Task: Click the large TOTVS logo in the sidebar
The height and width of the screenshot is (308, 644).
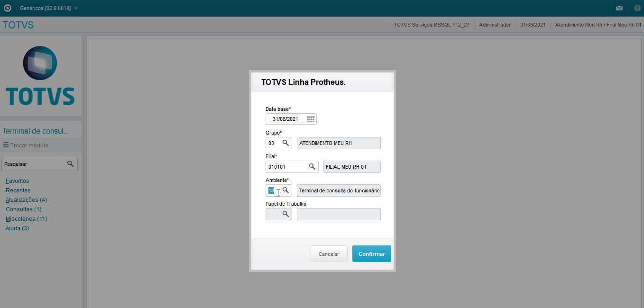Action: pyautogui.click(x=40, y=76)
